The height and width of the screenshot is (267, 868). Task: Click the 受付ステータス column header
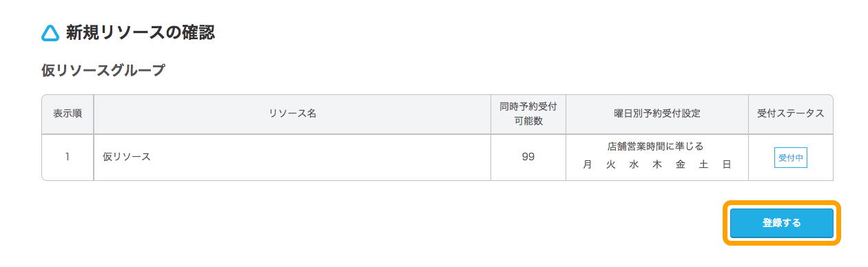point(791,114)
